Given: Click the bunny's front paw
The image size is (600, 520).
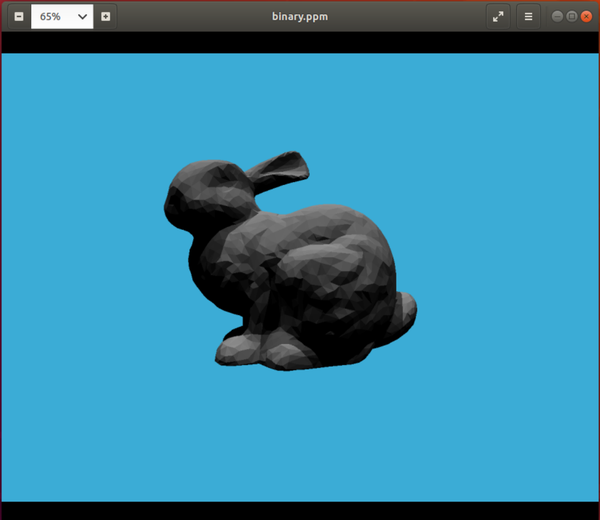Looking at the screenshot, I should (x=238, y=348).
